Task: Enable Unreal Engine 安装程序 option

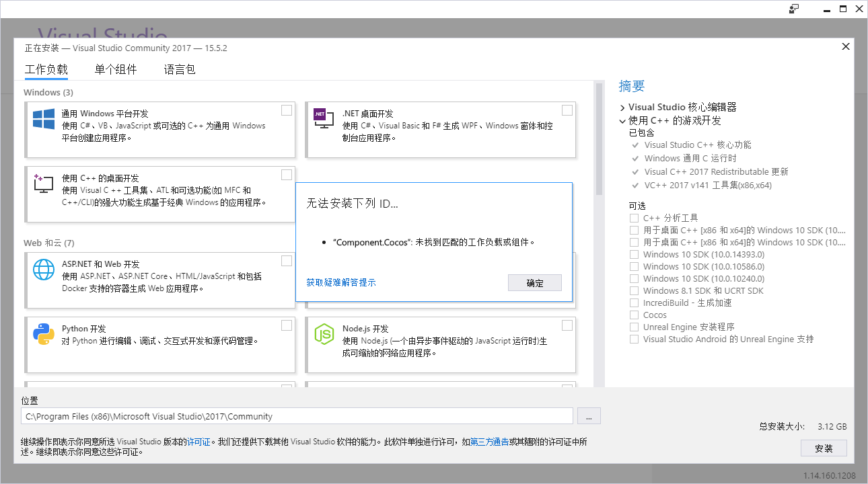Action: [634, 327]
